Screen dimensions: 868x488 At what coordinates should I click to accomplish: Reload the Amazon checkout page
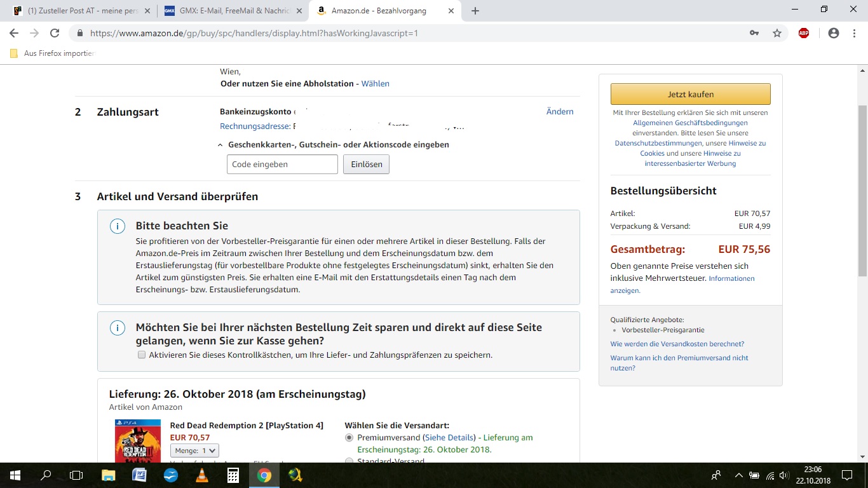tap(55, 33)
